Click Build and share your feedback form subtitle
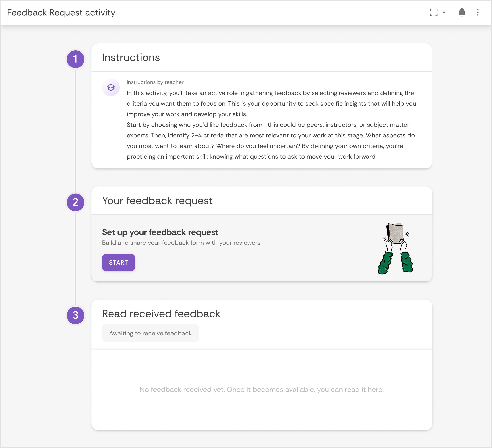Screen dimensions: 492x448 click(181, 243)
